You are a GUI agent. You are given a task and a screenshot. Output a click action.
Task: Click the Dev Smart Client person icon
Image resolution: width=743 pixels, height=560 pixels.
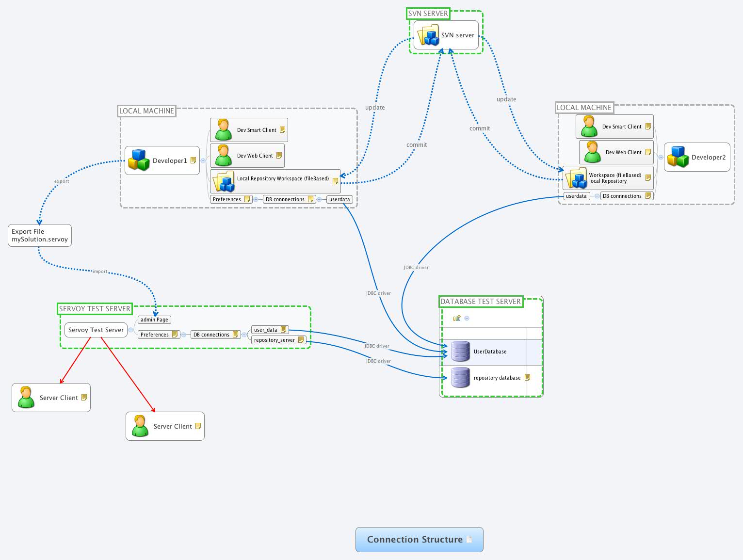click(x=223, y=129)
